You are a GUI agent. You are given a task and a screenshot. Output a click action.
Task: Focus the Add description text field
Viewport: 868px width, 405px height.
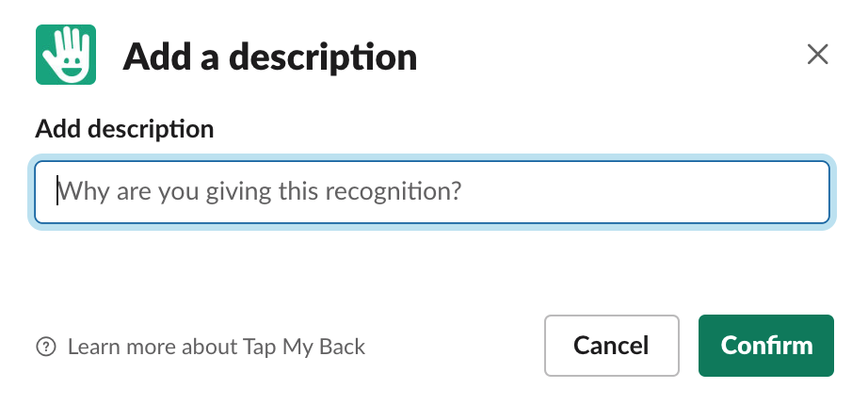pyautogui.click(x=432, y=192)
